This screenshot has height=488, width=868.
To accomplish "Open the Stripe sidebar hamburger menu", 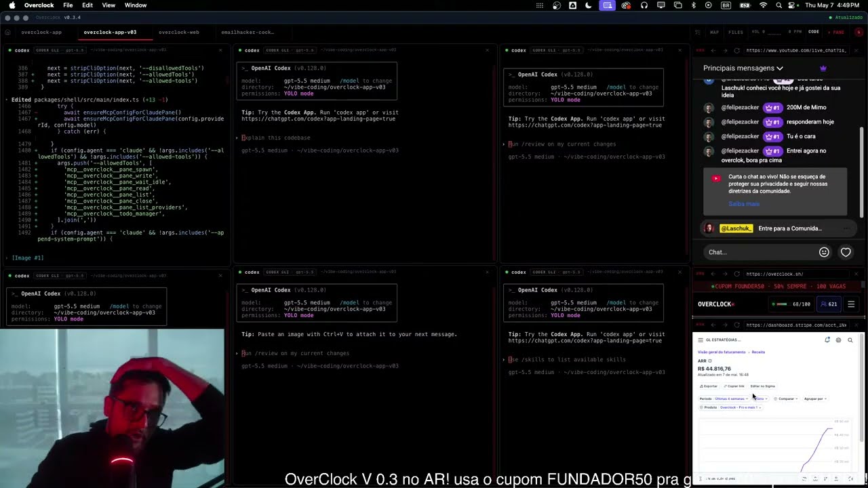I will click(x=701, y=340).
